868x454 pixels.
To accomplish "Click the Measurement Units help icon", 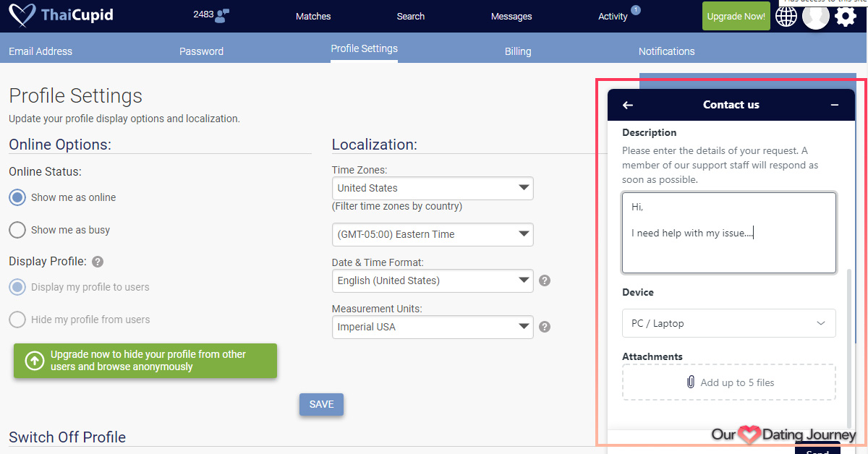I will tap(545, 327).
